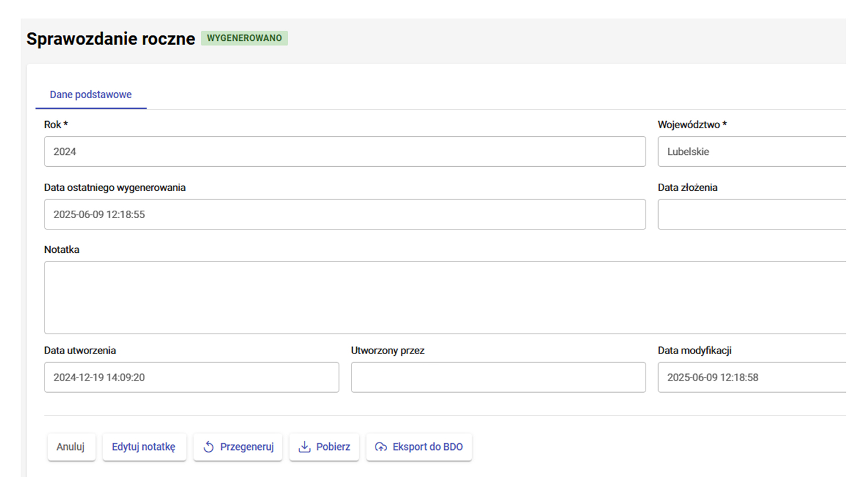
Task: Click the Rok field containing 2024
Action: (x=345, y=152)
